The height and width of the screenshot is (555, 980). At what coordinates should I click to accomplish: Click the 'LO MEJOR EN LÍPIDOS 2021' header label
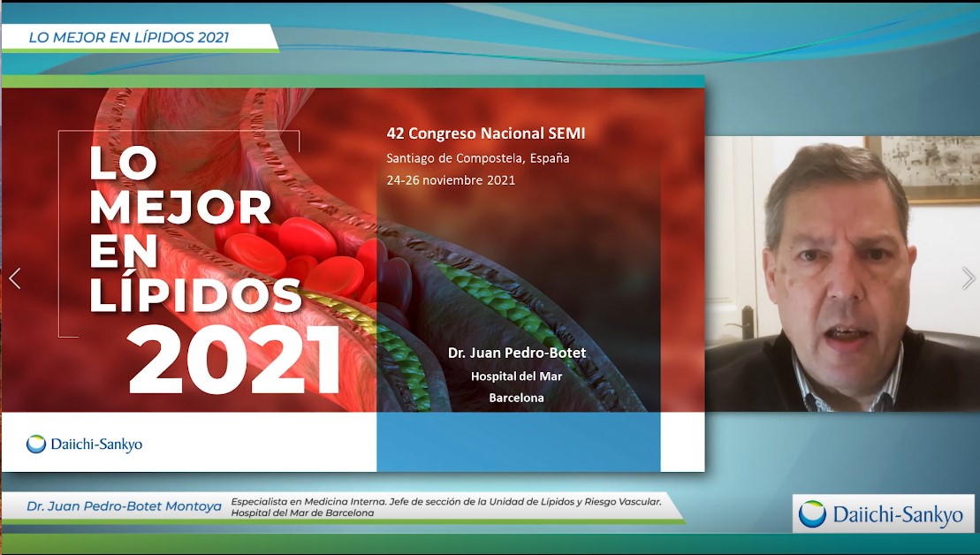[129, 37]
